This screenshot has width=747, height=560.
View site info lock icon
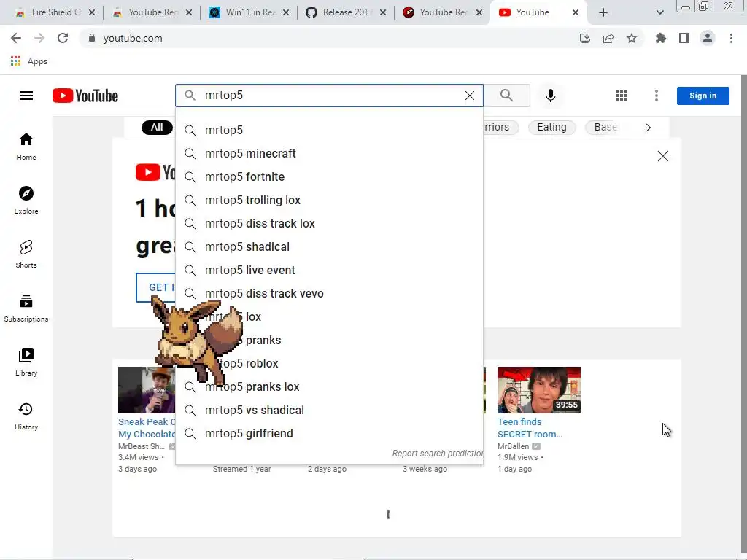(x=92, y=38)
